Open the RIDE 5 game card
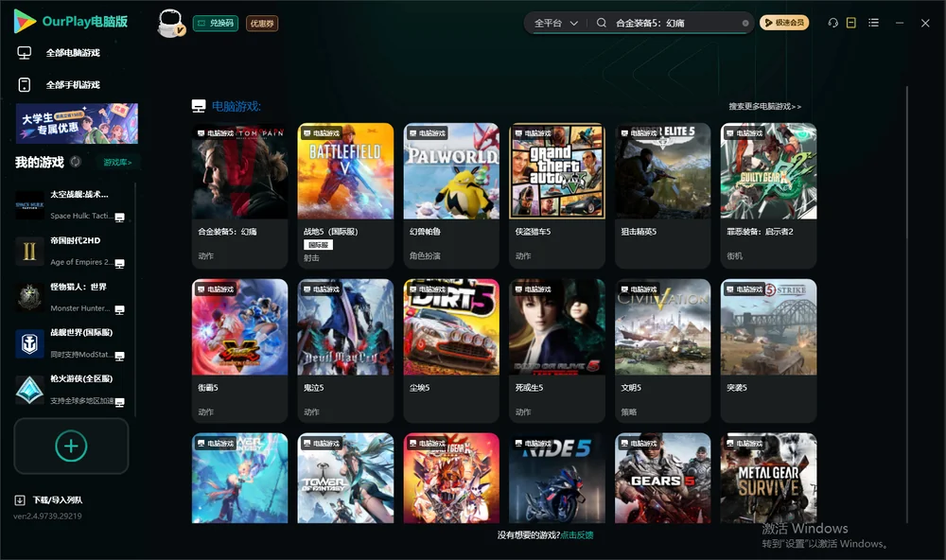This screenshot has height=560, width=946. (x=557, y=478)
